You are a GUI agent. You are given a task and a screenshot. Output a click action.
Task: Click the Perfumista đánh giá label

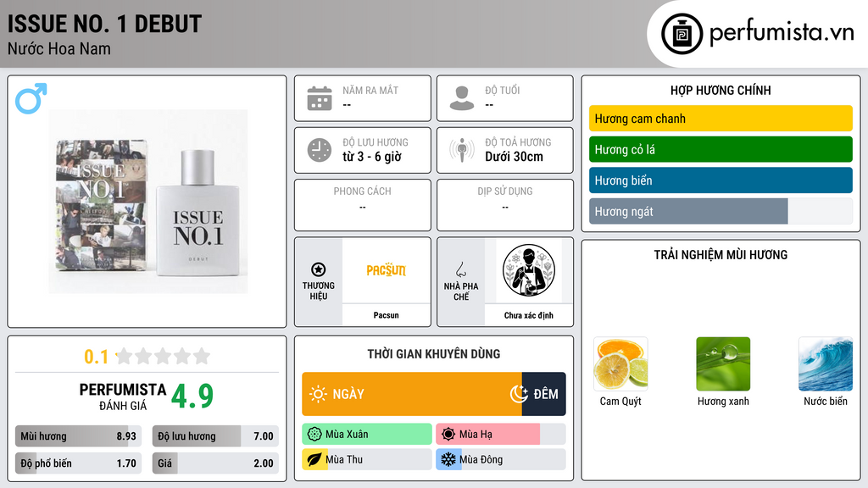[x=122, y=396]
